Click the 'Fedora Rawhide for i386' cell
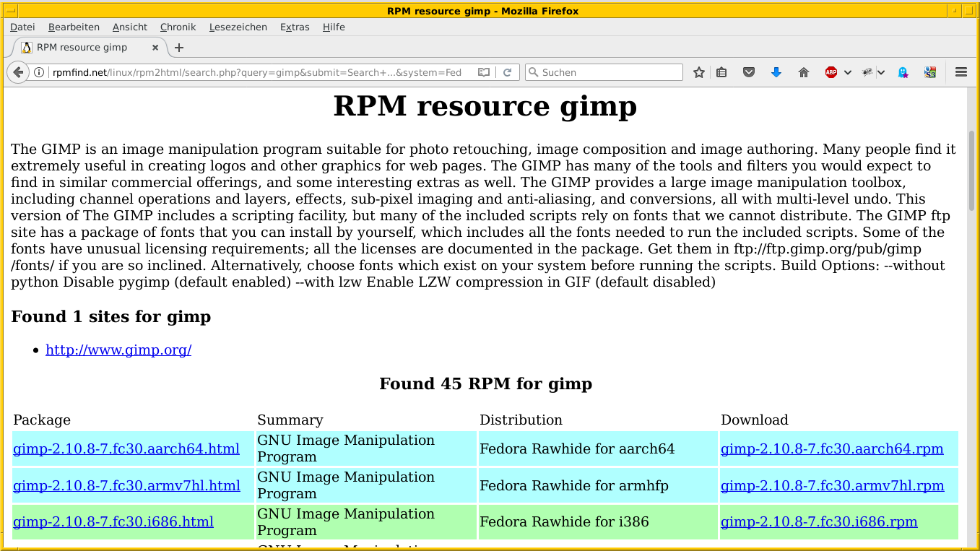The image size is (980, 551). point(598,523)
